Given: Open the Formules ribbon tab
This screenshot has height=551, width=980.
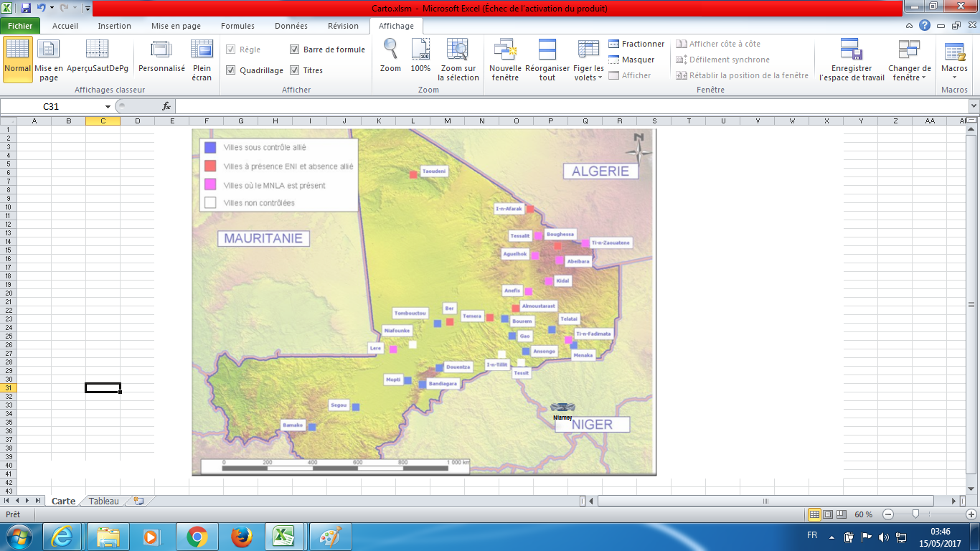Looking at the screenshot, I should coord(237,26).
